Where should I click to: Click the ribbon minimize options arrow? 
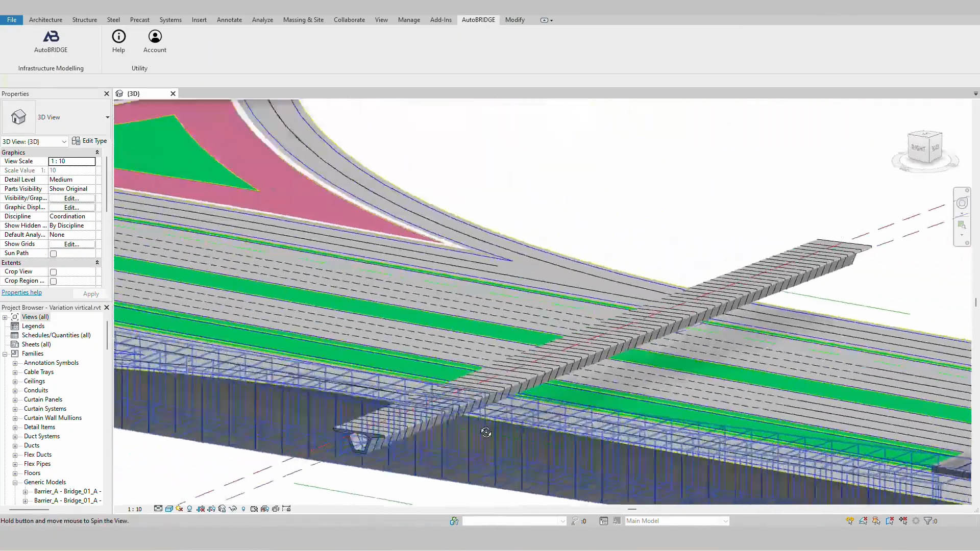point(552,20)
